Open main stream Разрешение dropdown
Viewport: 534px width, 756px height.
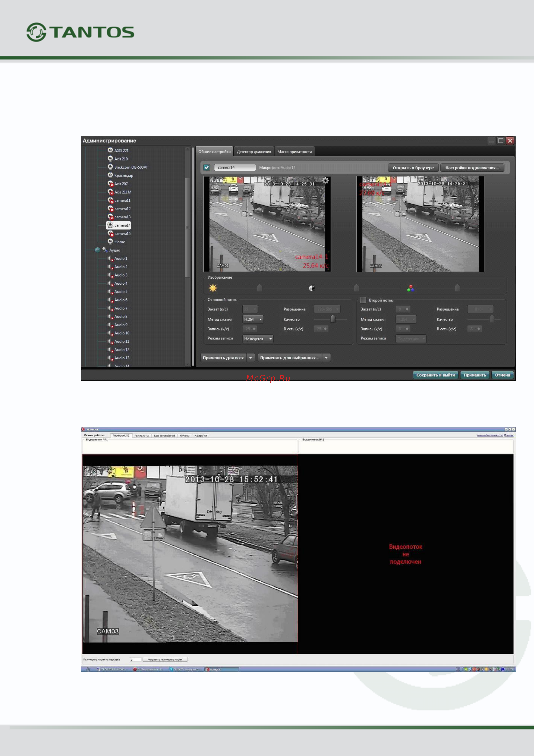pyautogui.click(x=327, y=309)
